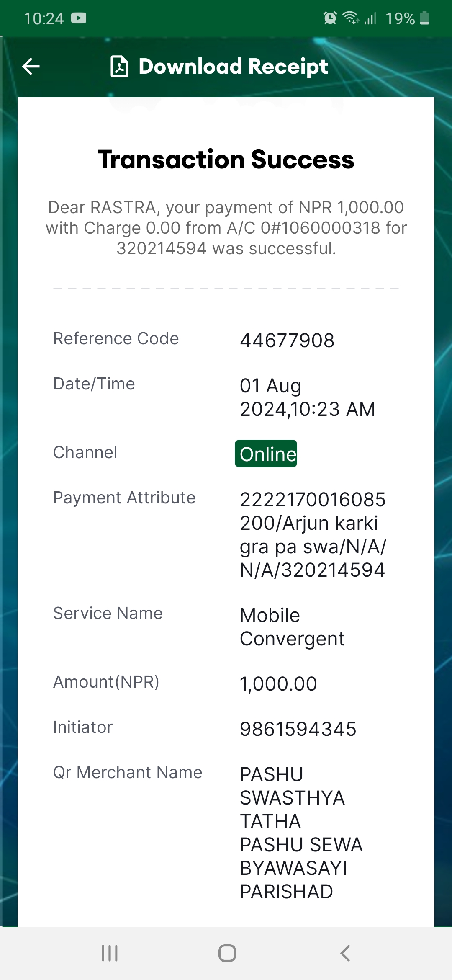
Task: Tap the battery indicator icon
Action: (x=424, y=18)
